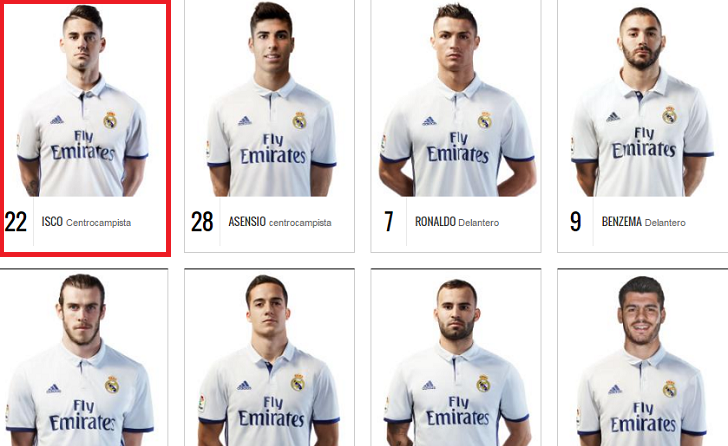
Task: Select the Asensio player photo
Action: point(271,99)
